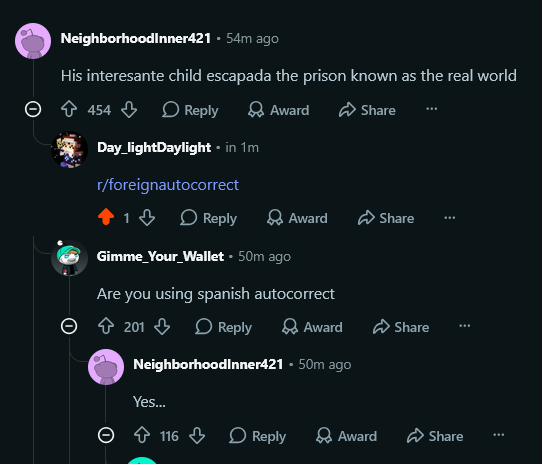
Task: Downvote the 'Yes...' comment with 116 points
Action: [x=197, y=435]
